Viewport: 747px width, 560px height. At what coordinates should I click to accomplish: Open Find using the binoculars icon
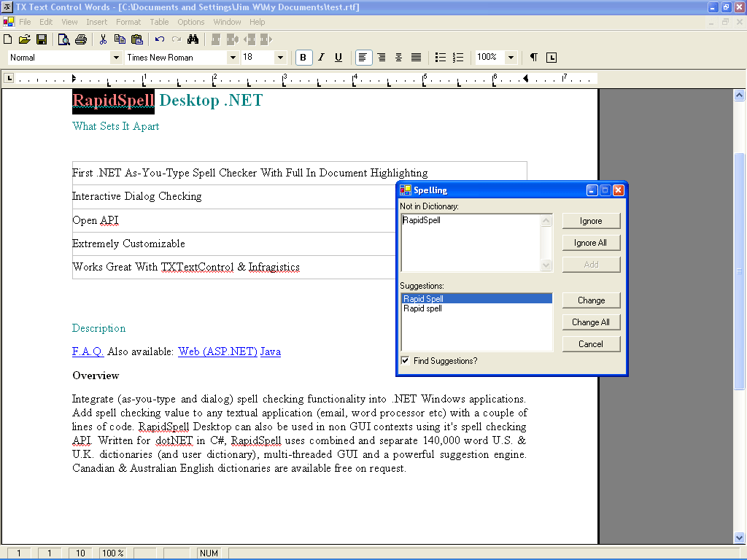click(x=194, y=39)
